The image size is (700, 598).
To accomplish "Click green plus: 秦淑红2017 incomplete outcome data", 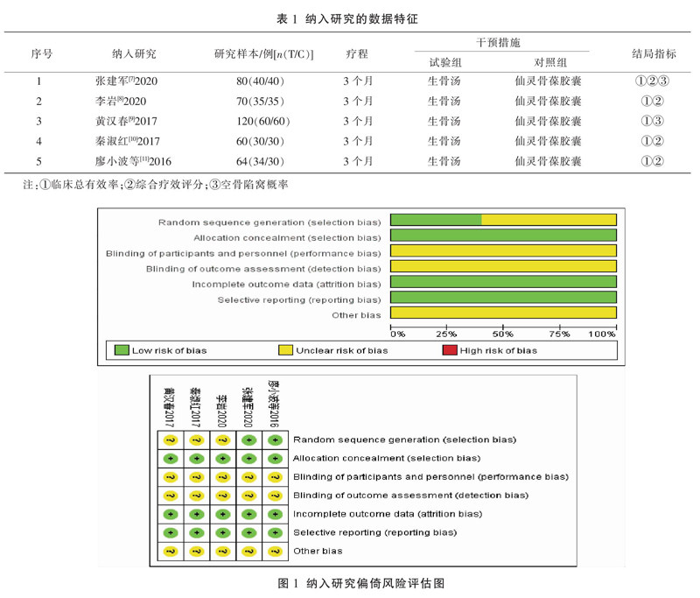I will (x=196, y=515).
